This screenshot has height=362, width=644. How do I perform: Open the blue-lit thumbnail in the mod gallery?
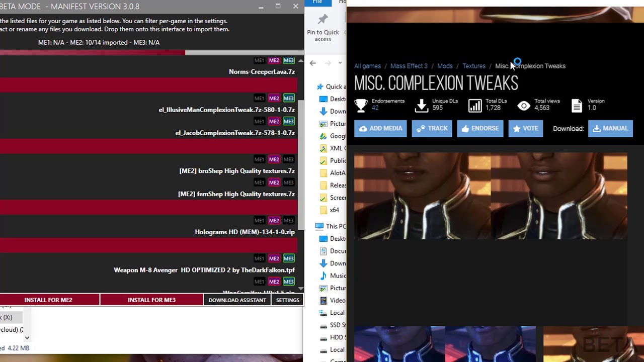coord(445,344)
